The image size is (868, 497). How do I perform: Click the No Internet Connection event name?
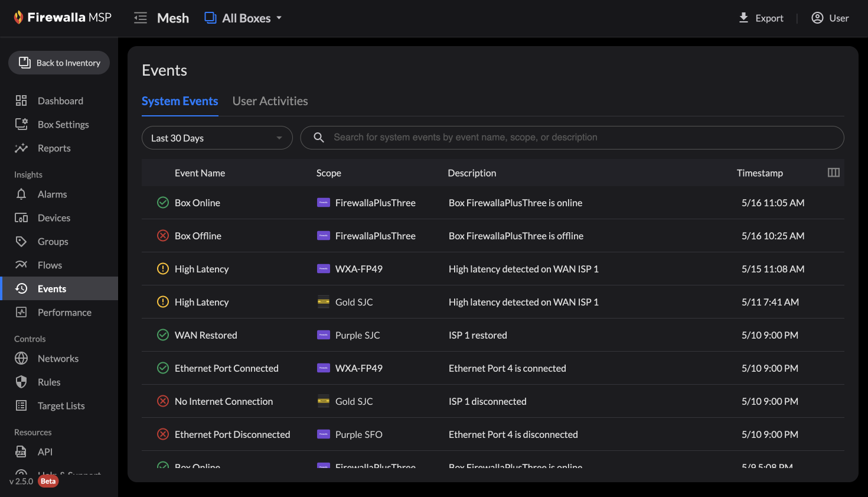224,401
